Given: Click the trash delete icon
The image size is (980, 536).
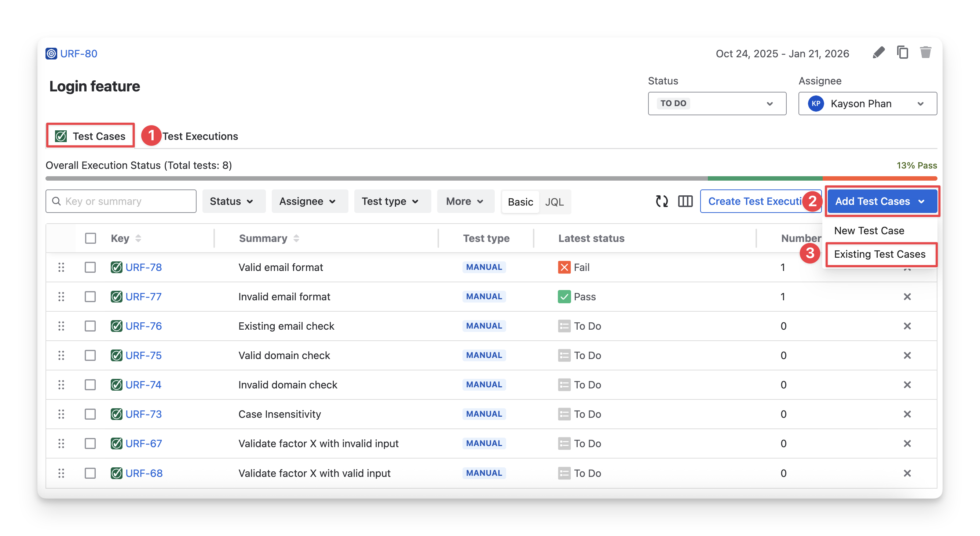Looking at the screenshot, I should (x=926, y=52).
